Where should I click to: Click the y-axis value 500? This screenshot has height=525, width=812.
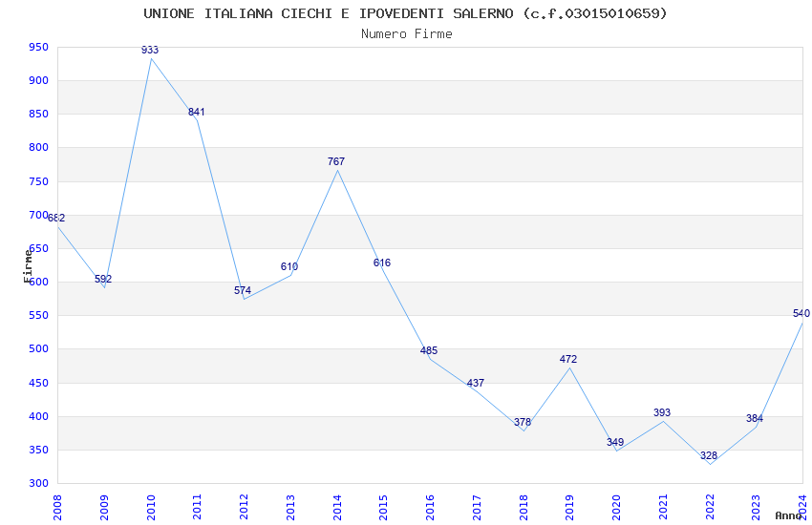coord(39,348)
